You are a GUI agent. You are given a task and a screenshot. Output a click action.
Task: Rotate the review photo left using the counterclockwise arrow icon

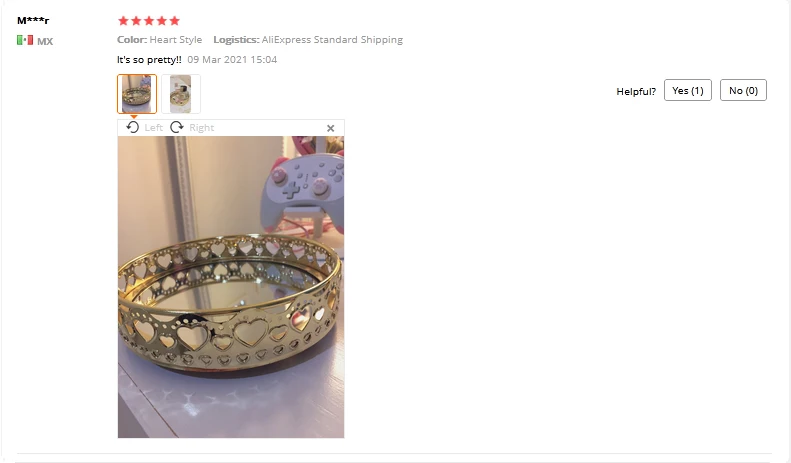[x=133, y=127]
